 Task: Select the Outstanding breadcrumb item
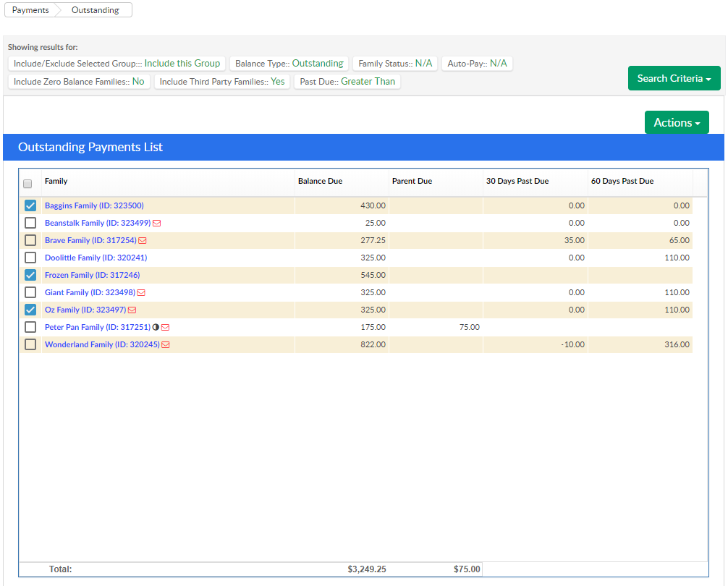(96, 10)
